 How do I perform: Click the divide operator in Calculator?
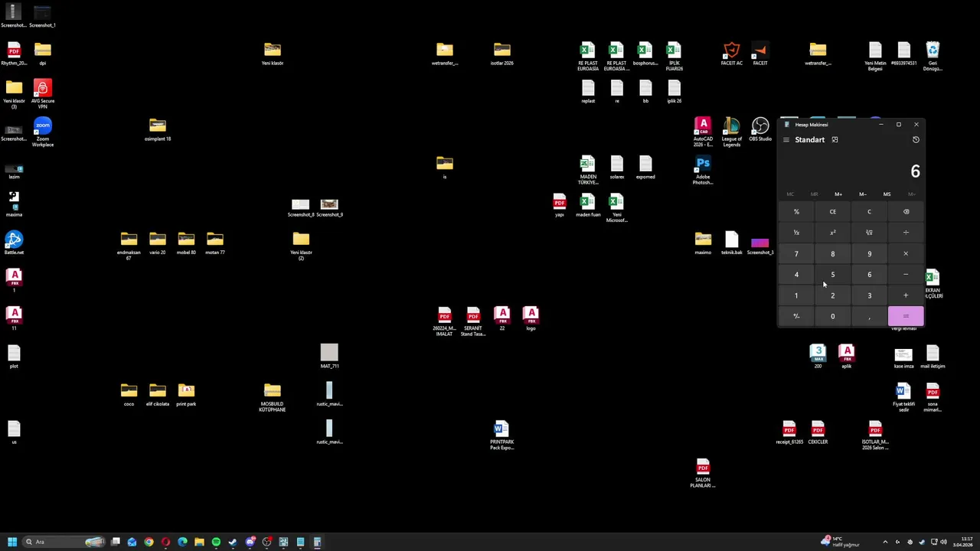(x=906, y=233)
